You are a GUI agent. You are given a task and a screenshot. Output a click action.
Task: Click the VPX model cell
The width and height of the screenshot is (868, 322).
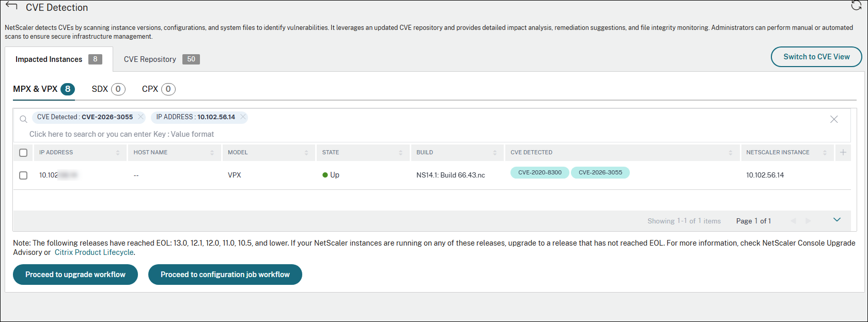pos(235,175)
